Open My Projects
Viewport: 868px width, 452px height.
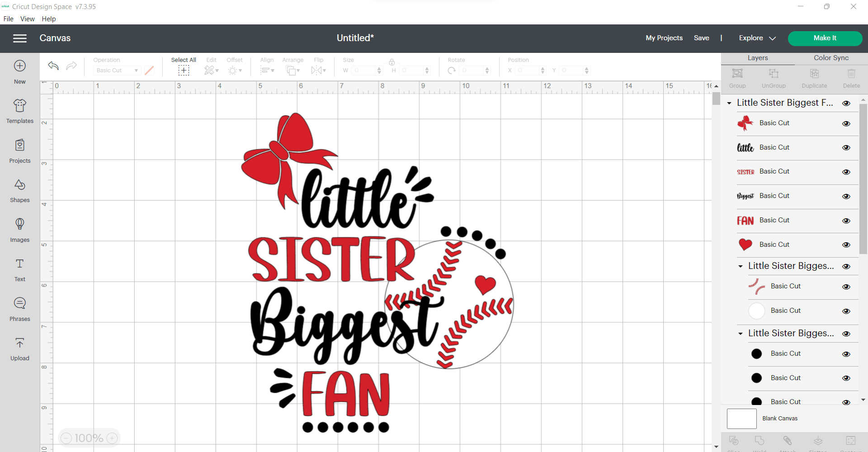click(664, 38)
